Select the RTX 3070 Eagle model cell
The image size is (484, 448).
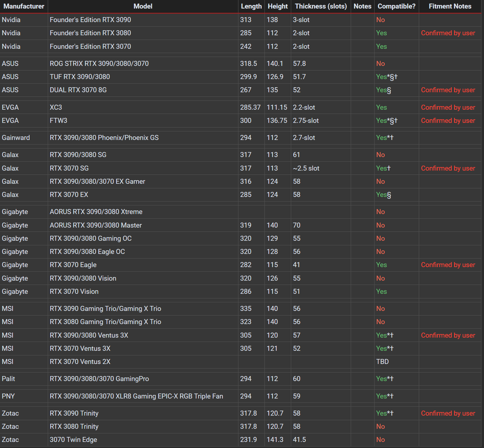[143, 265]
